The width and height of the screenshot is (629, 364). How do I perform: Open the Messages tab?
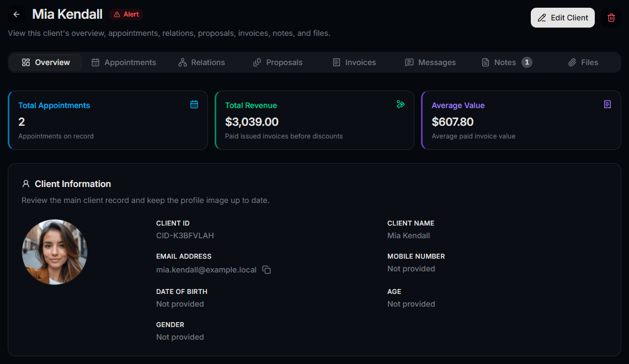point(430,62)
